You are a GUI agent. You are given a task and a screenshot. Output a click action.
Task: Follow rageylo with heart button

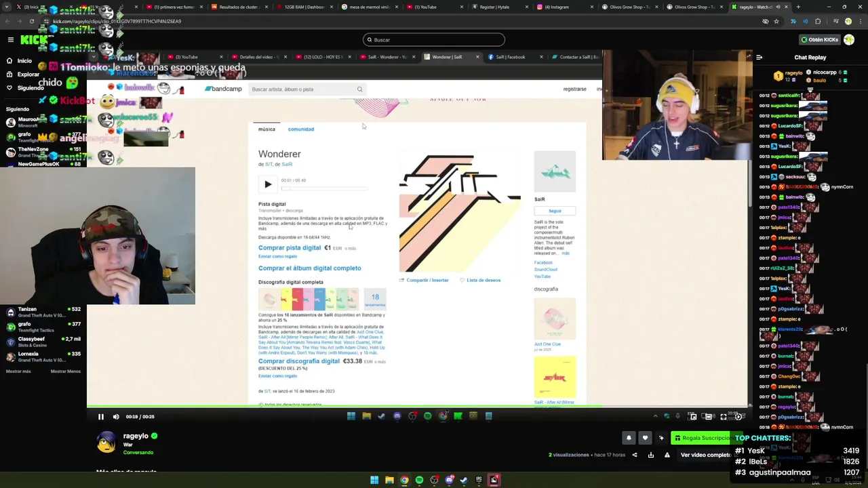coord(645,438)
